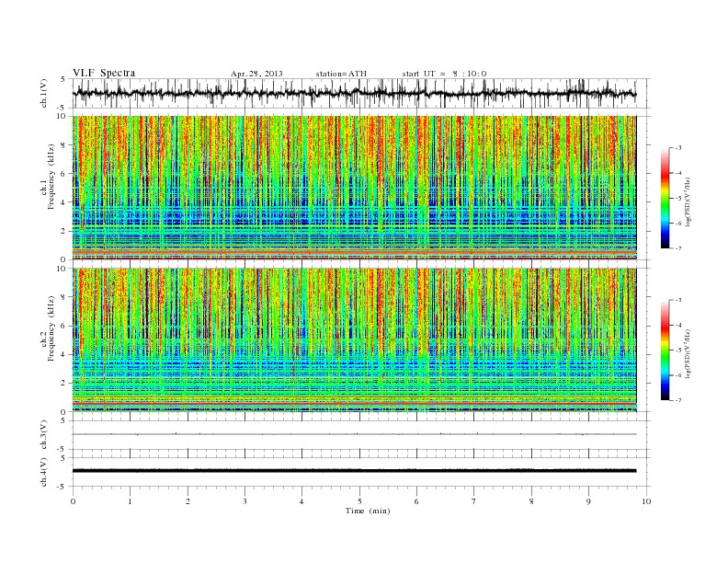Click the "station=ATH" header text
The image size is (728, 563).
[x=341, y=74]
